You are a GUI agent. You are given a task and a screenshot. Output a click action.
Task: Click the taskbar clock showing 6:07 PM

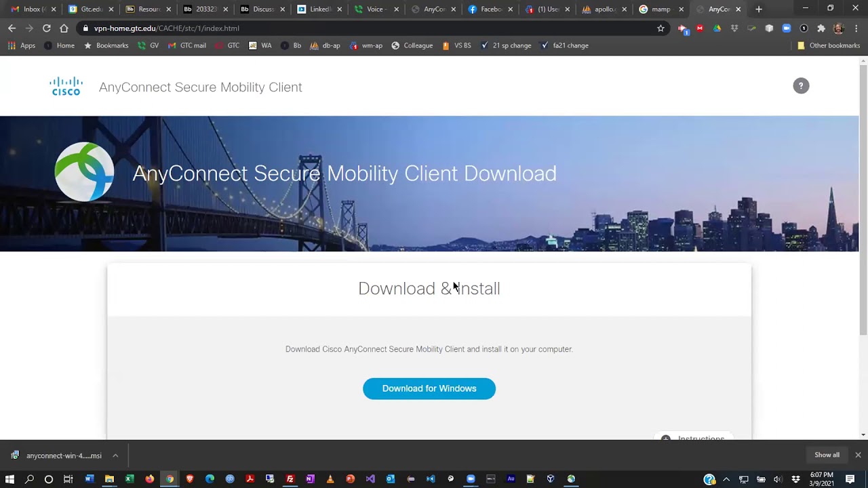point(821,479)
